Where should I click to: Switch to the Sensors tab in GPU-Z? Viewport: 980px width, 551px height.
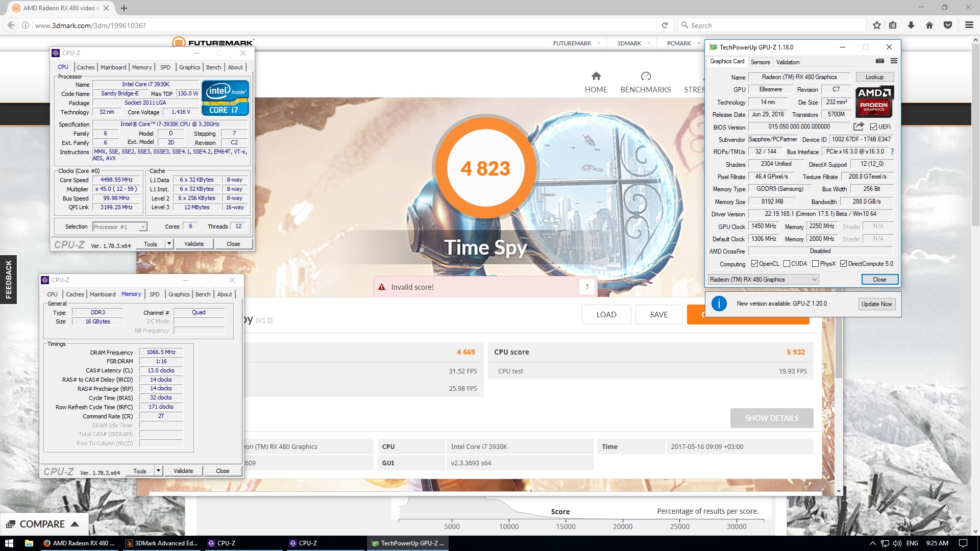tap(760, 62)
